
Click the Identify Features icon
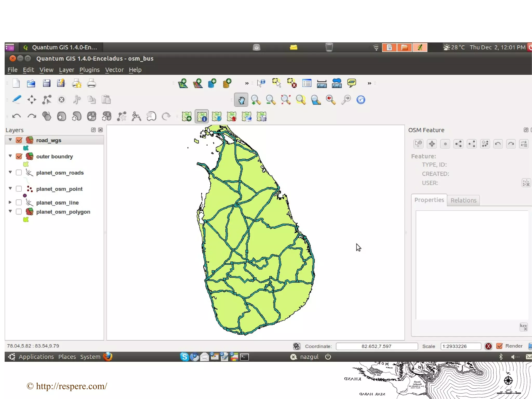click(261, 83)
